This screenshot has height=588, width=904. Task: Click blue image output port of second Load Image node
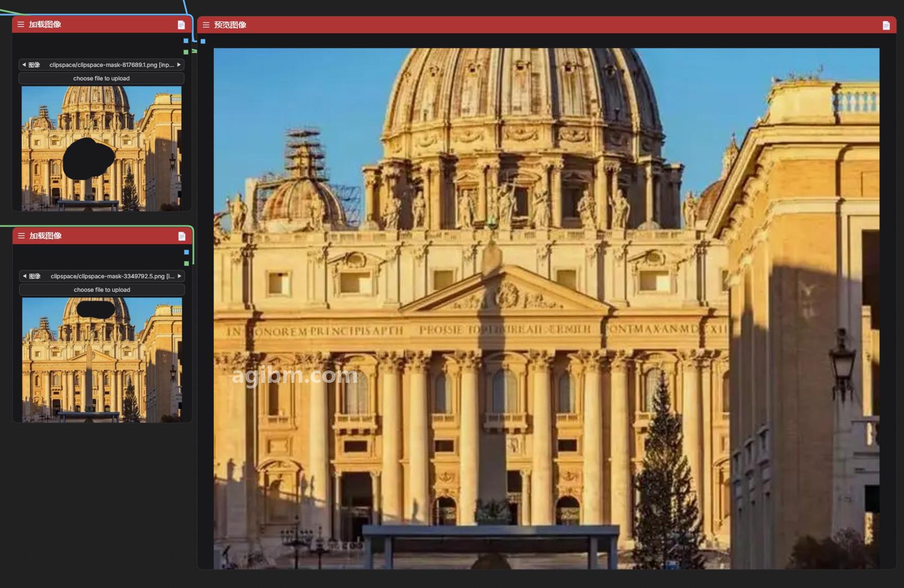click(187, 252)
